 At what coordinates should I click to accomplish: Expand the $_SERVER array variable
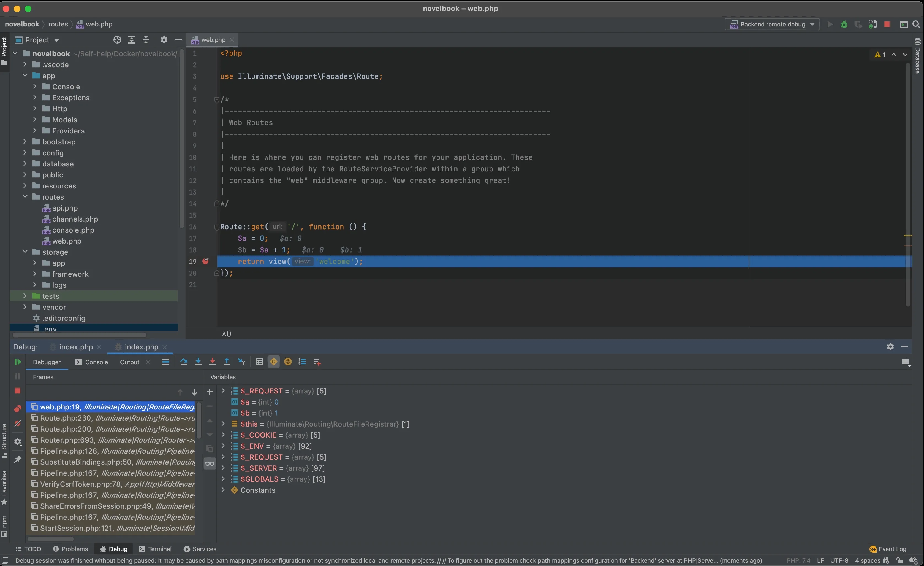(x=223, y=468)
